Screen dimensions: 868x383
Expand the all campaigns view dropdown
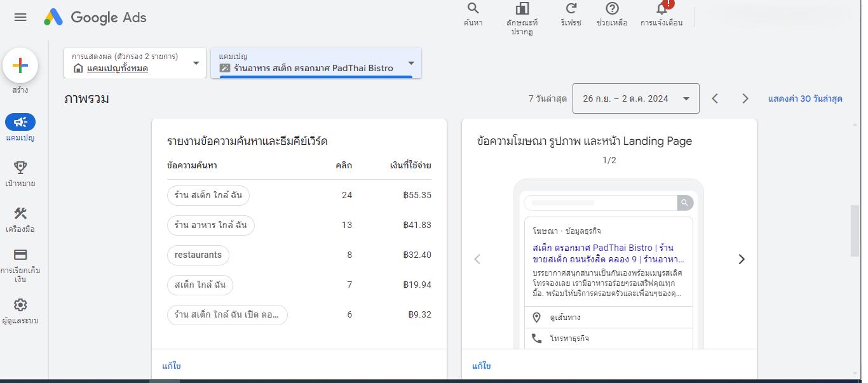point(196,63)
